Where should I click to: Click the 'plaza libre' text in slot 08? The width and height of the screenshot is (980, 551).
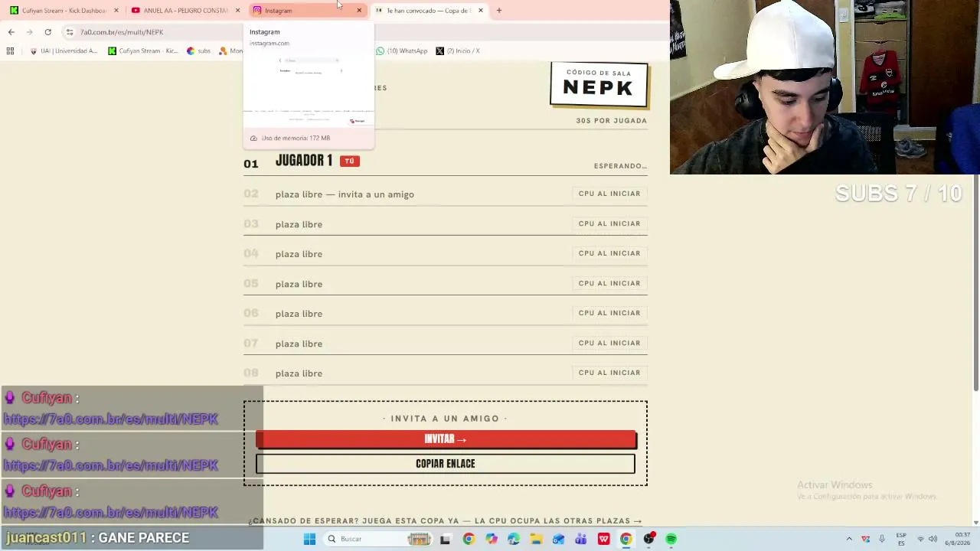coord(299,373)
